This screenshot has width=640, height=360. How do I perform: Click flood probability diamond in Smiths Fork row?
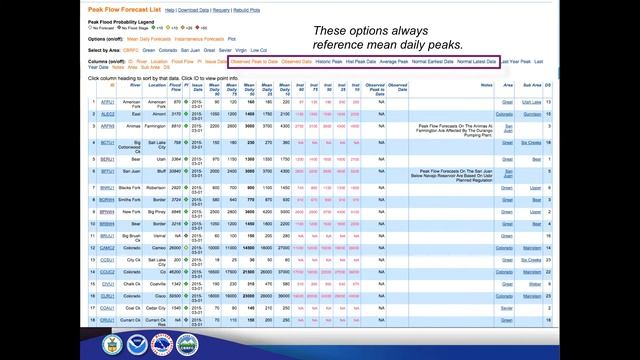click(186, 200)
